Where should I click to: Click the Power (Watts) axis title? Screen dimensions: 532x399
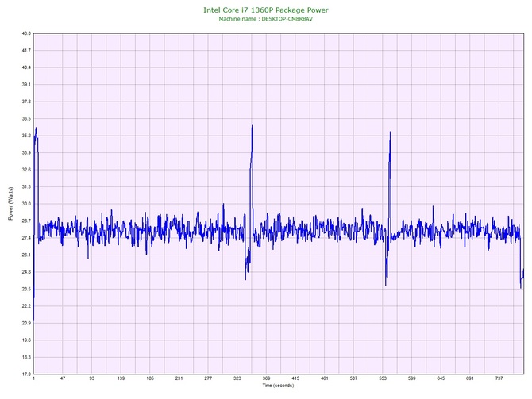tap(11, 203)
